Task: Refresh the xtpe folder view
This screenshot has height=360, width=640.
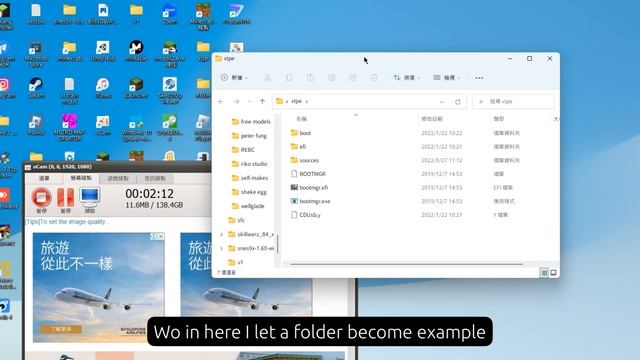Action: (x=458, y=102)
